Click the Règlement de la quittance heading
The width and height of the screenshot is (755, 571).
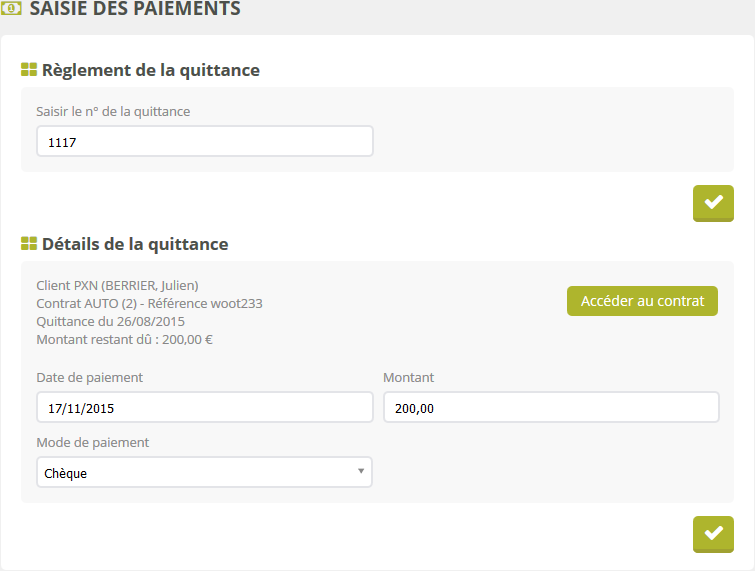pos(150,70)
